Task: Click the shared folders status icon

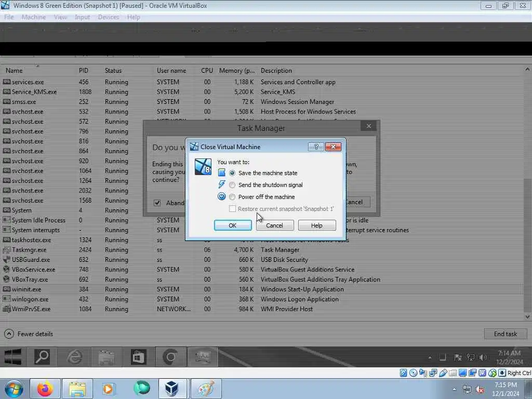Action: click(453, 373)
